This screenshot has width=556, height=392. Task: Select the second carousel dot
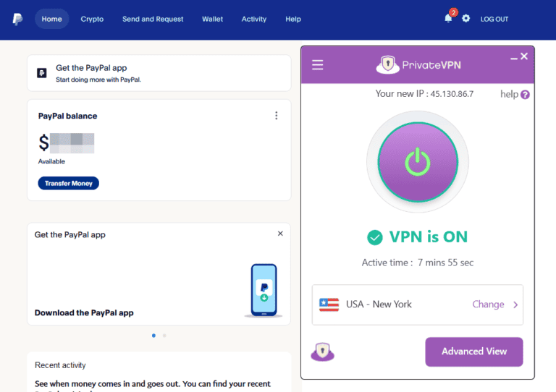click(164, 336)
